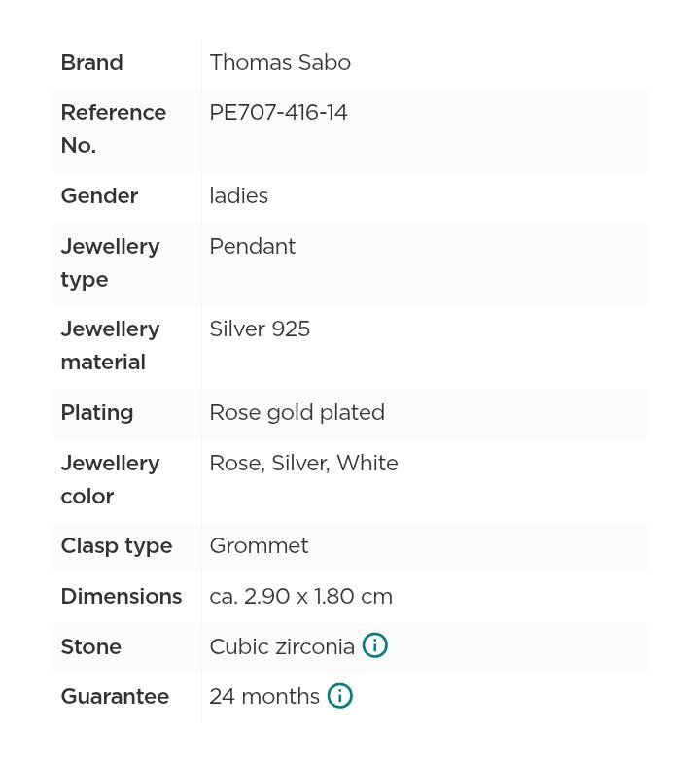The height and width of the screenshot is (763, 700).
Task: Click the info icon beside 24 months
Action: (339, 696)
